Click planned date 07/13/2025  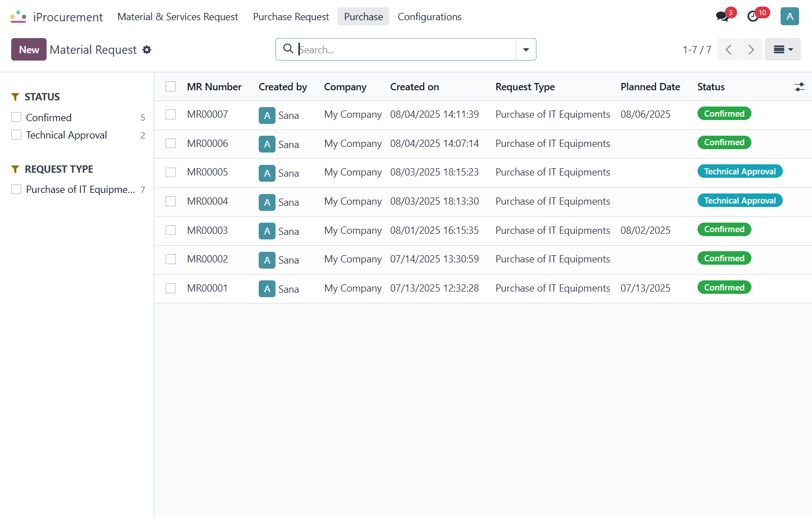[645, 288]
